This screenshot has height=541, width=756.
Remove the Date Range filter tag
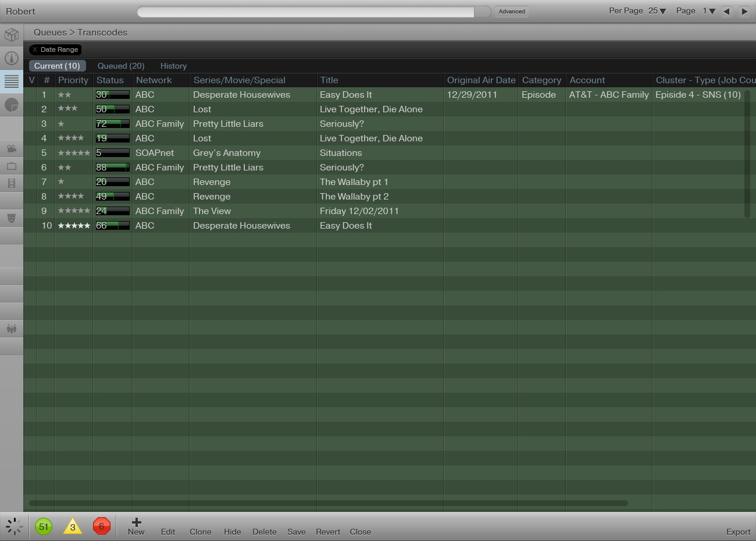[35, 49]
